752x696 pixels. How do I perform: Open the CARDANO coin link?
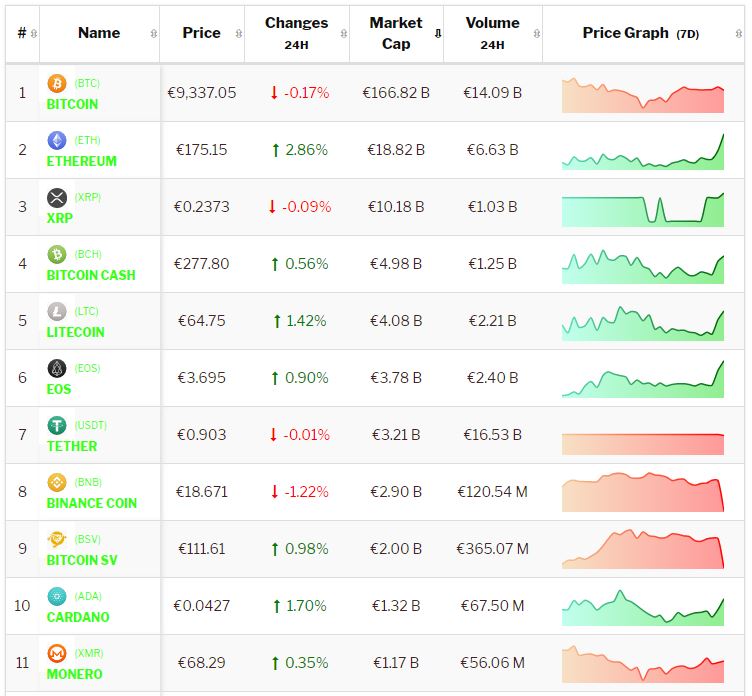[78, 617]
